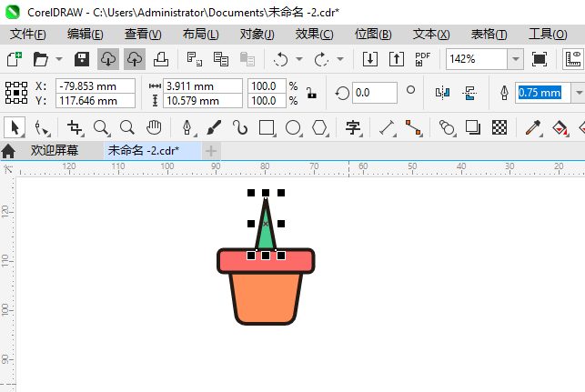Select the Crop tool
Image resolution: width=585 pixels, height=392 pixels.
tap(75, 128)
